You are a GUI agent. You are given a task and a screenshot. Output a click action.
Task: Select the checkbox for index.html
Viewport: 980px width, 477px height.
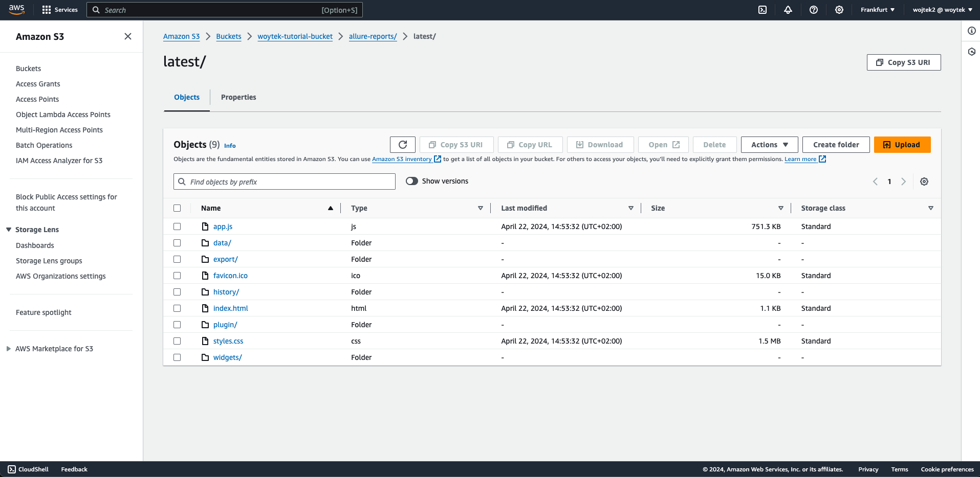(x=177, y=308)
